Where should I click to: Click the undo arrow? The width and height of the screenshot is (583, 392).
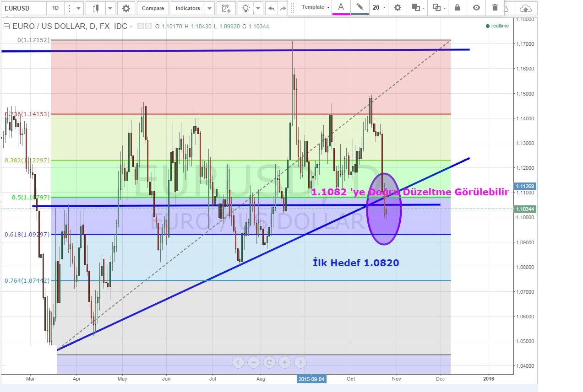point(271,8)
